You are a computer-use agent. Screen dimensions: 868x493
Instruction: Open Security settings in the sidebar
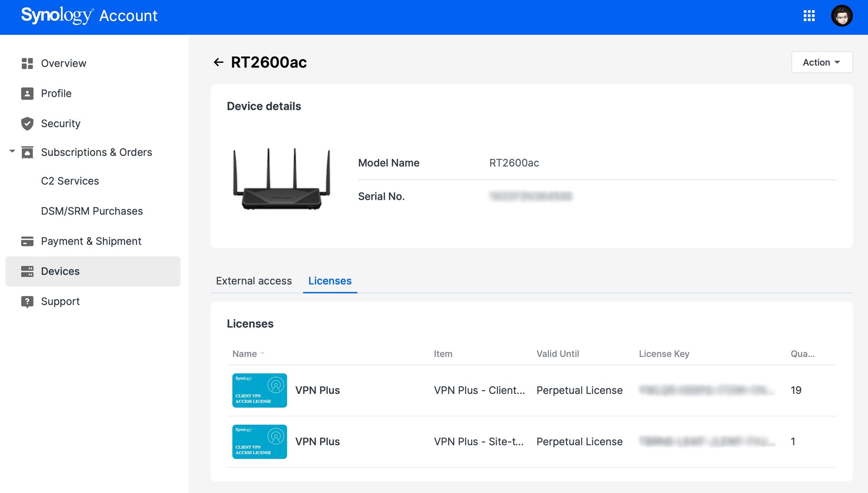pos(61,123)
